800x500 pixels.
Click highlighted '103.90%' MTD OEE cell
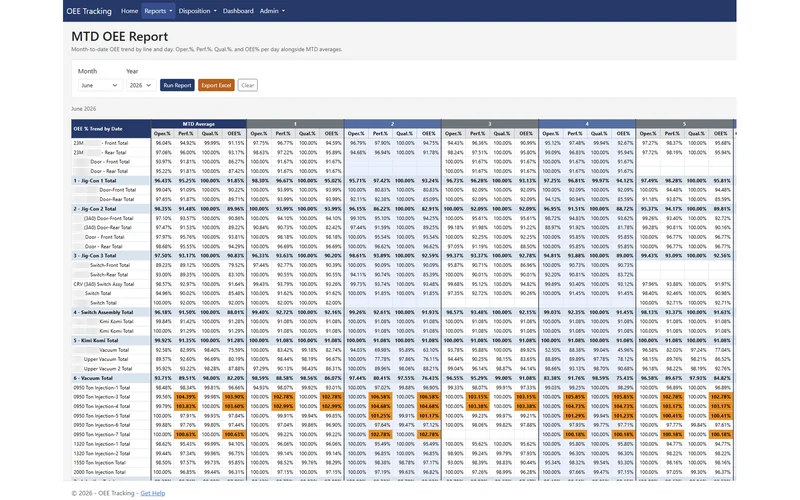click(234, 397)
